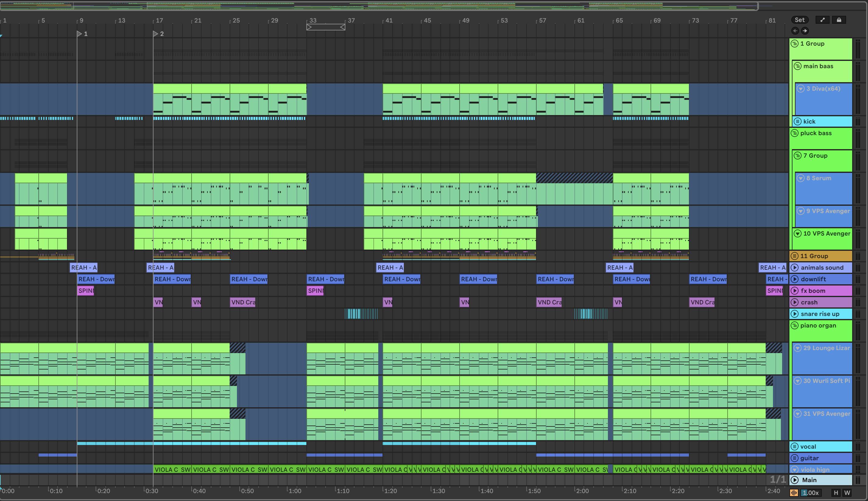Collapse the piano organ group
The height and width of the screenshot is (501, 868).
point(795,325)
